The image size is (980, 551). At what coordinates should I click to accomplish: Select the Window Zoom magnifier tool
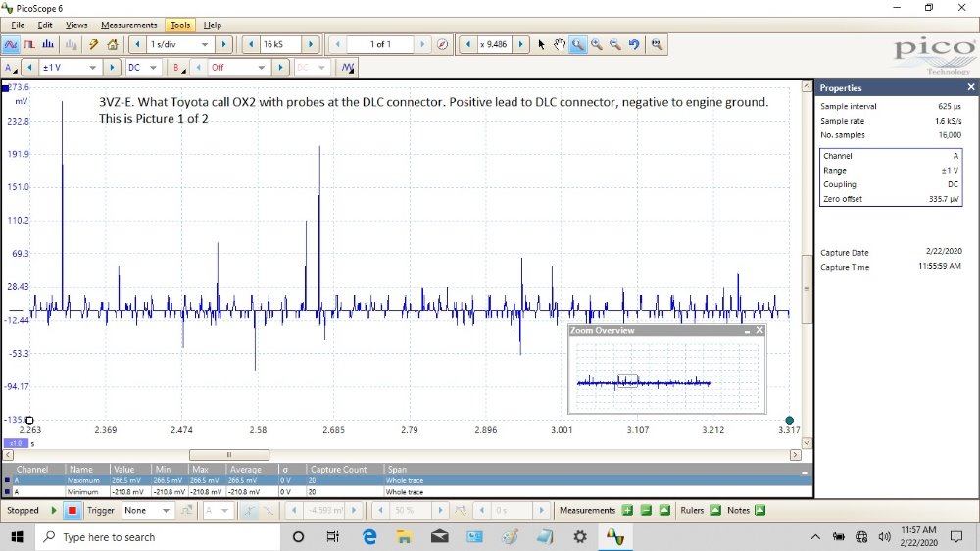point(578,44)
